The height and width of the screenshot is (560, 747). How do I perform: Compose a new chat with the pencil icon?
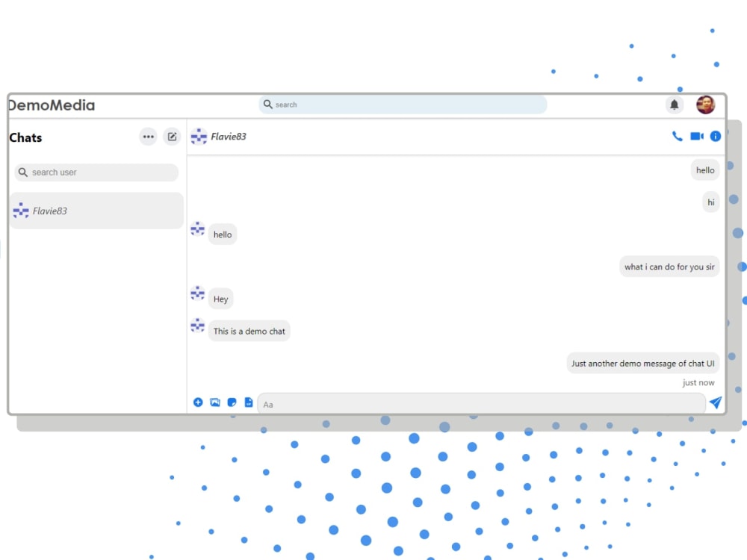tap(172, 137)
